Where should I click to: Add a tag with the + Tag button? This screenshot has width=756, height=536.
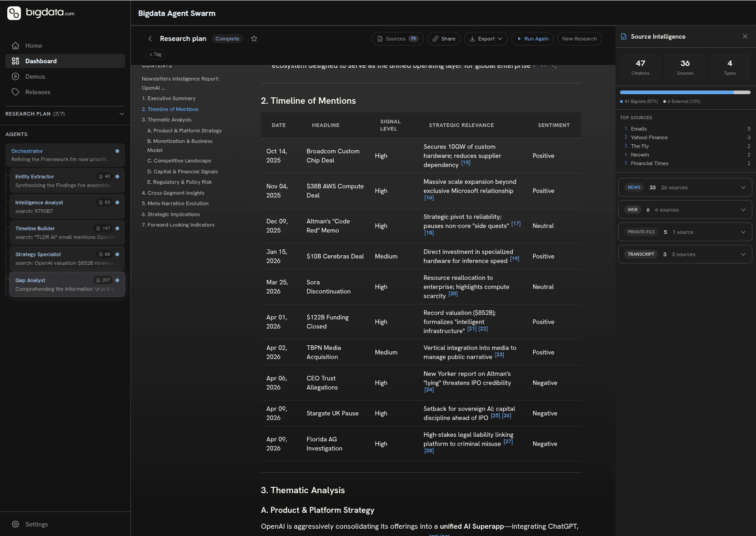tap(155, 55)
